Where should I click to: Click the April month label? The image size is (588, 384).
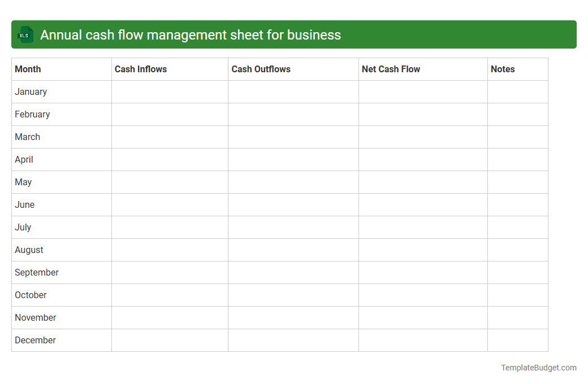coord(24,159)
